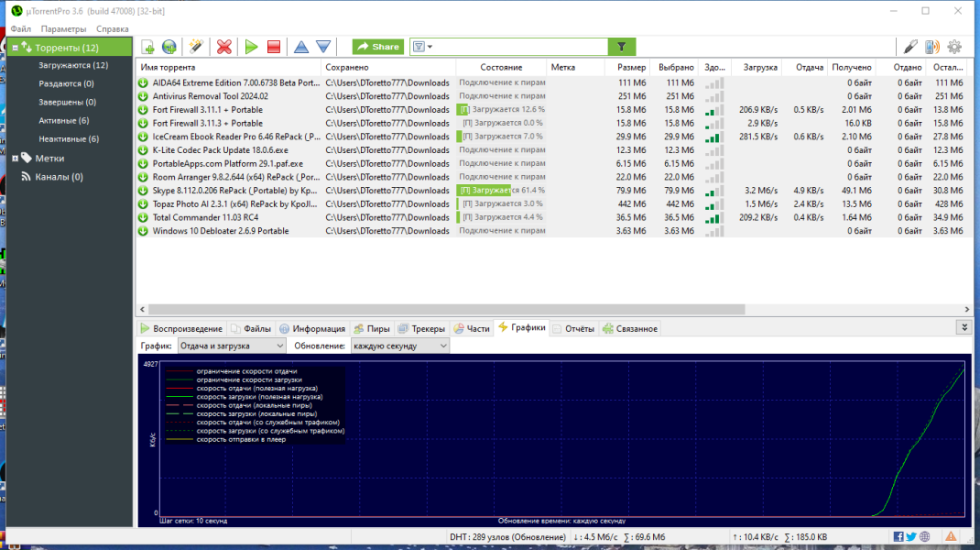Click the µTorrent logo in the title bar

tap(16, 11)
